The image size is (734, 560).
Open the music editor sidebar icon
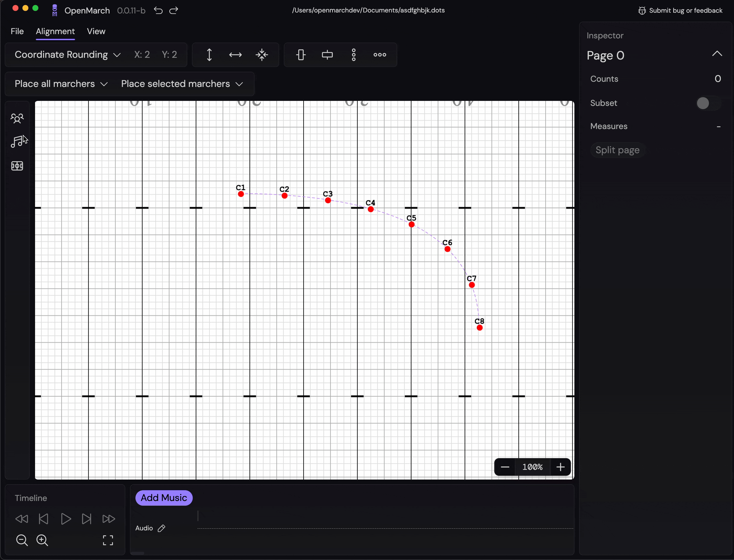(17, 142)
